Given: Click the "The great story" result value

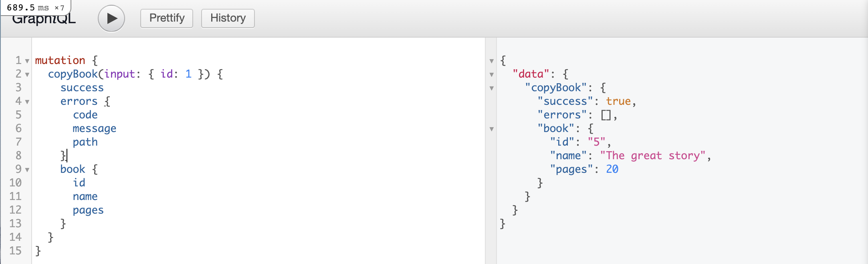Looking at the screenshot, I should click(x=652, y=156).
